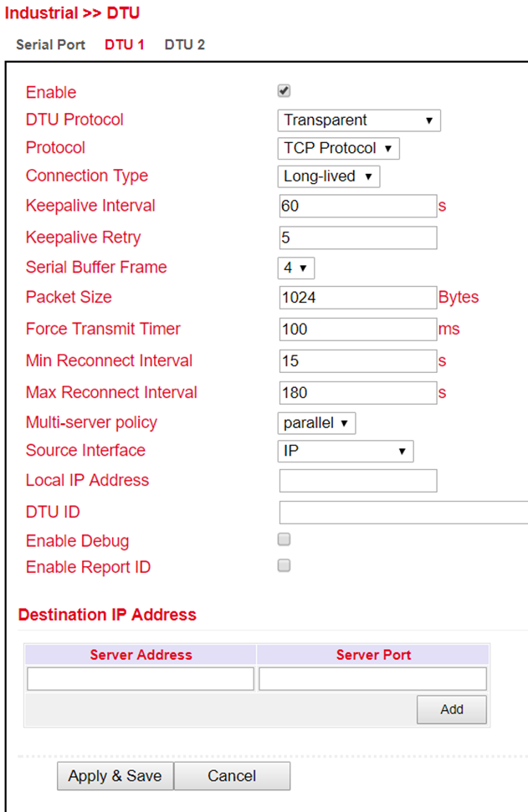The image size is (528, 812).
Task: Click the Server Address input field
Action: 141,679
